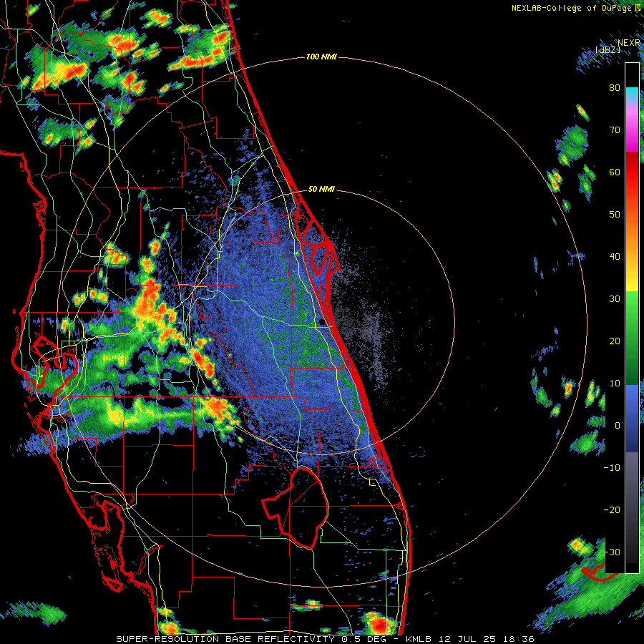Click the 70 value on the dBZ scale
Screen dimensions: 644x644
point(615,130)
